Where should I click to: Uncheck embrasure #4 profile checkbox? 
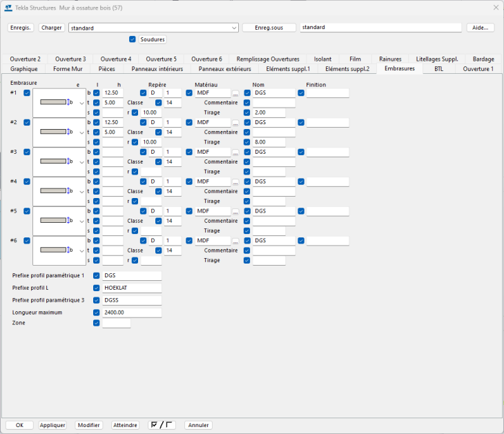tap(27, 181)
